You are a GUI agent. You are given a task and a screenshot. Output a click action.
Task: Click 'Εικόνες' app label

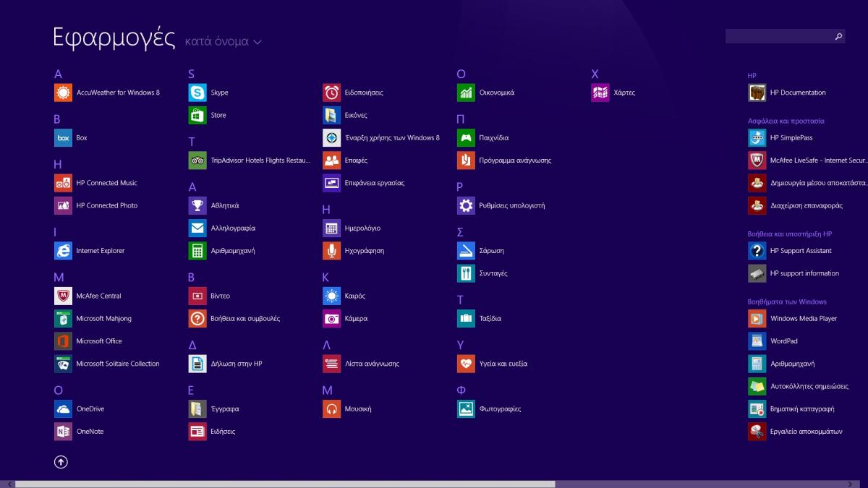coord(356,115)
